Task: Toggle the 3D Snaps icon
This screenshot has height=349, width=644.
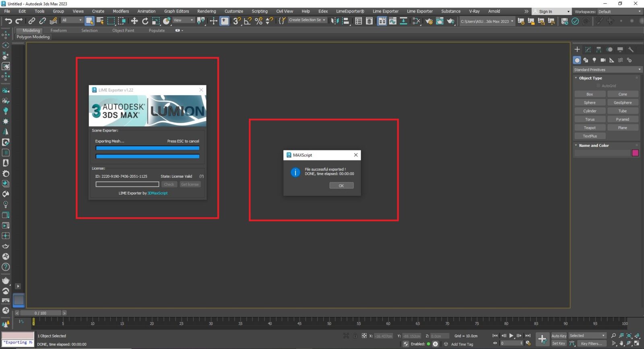Action: pos(237,21)
